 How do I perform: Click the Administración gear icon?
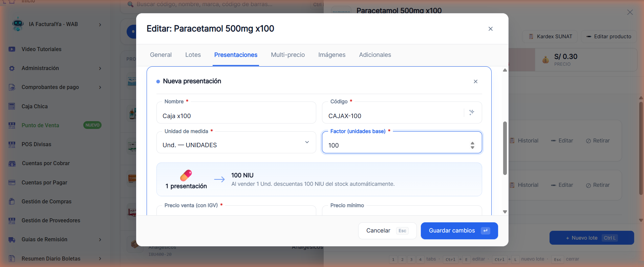point(12,68)
